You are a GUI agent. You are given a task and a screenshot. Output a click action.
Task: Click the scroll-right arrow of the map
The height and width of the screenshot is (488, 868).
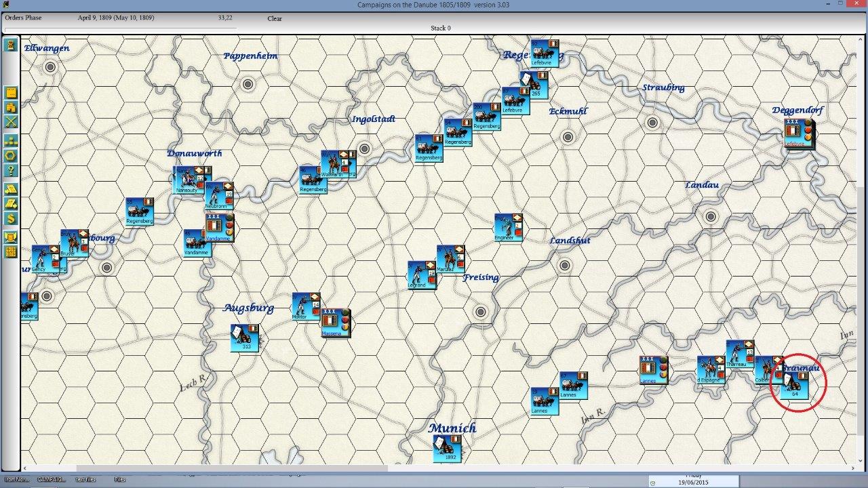pyautogui.click(x=852, y=468)
